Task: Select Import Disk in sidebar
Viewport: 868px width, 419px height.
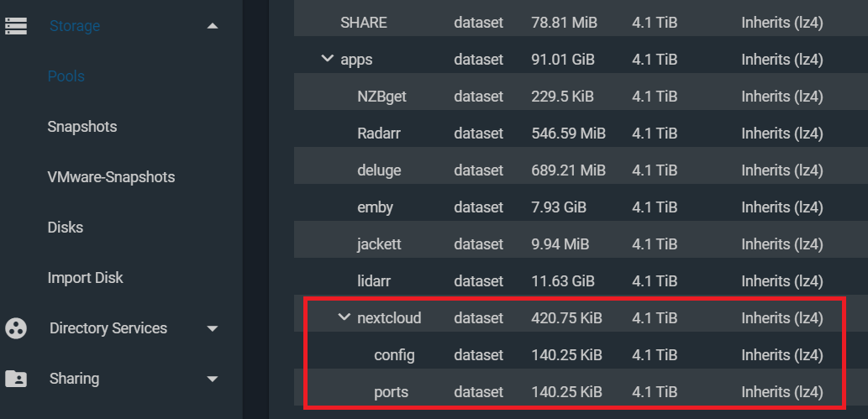Action: tap(85, 278)
